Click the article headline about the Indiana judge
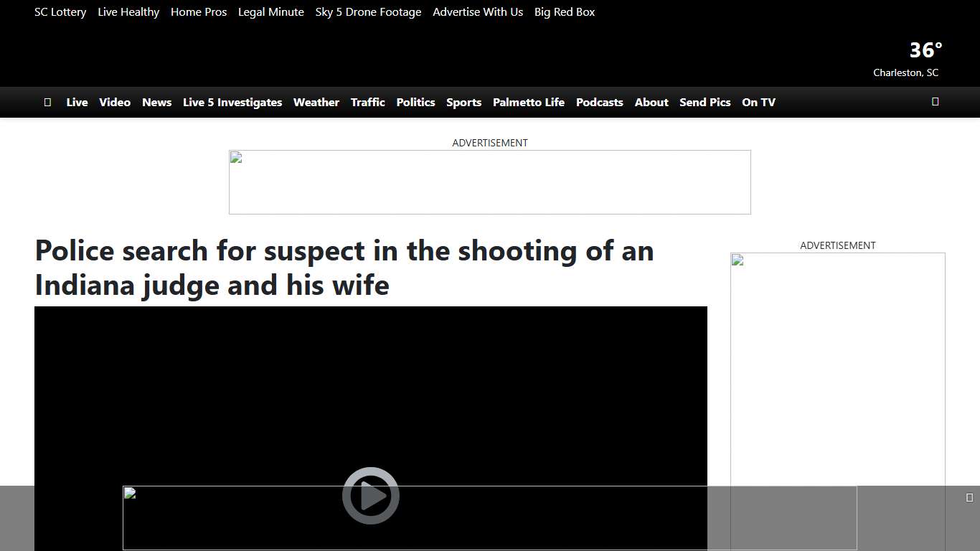 tap(344, 268)
